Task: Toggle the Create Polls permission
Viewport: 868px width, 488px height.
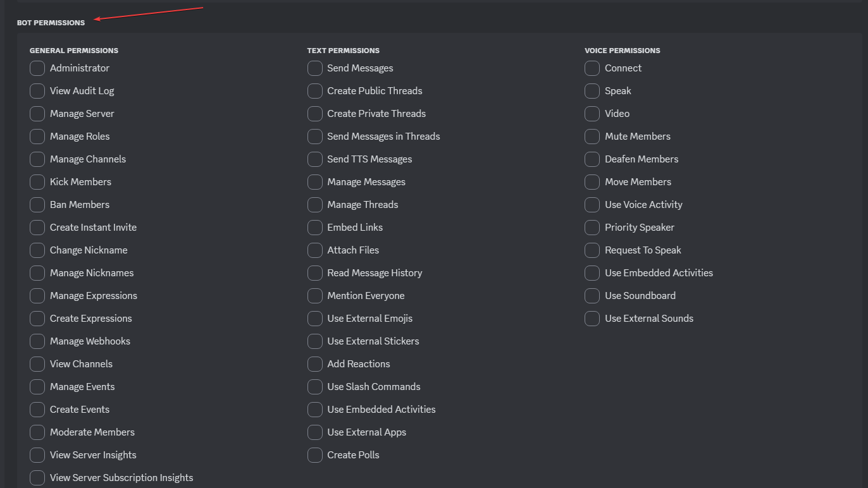Action: pos(315,455)
